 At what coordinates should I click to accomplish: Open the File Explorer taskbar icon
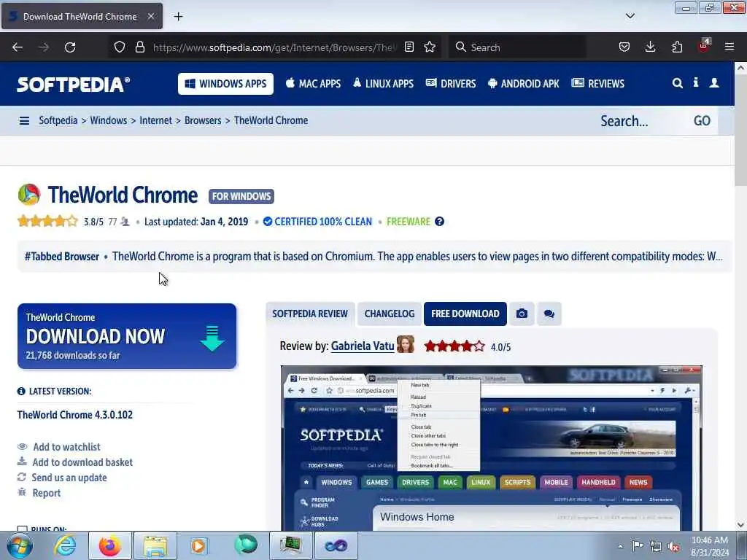pos(155,545)
